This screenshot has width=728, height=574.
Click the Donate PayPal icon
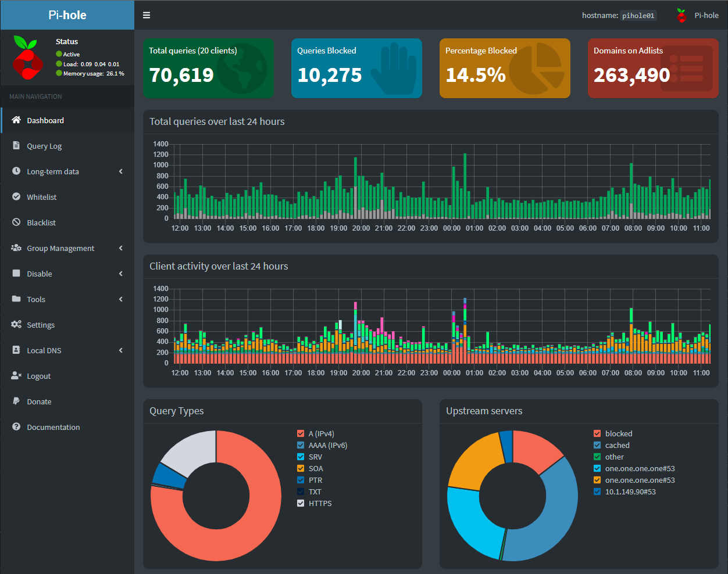(x=16, y=401)
